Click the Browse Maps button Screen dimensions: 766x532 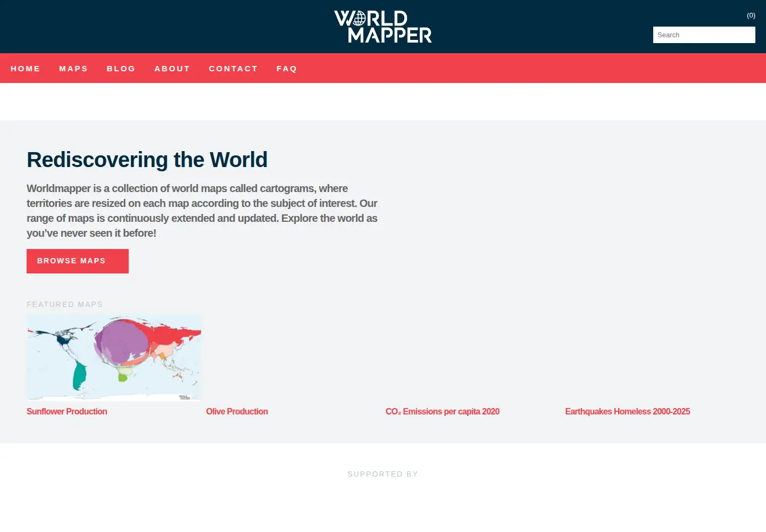tap(78, 261)
